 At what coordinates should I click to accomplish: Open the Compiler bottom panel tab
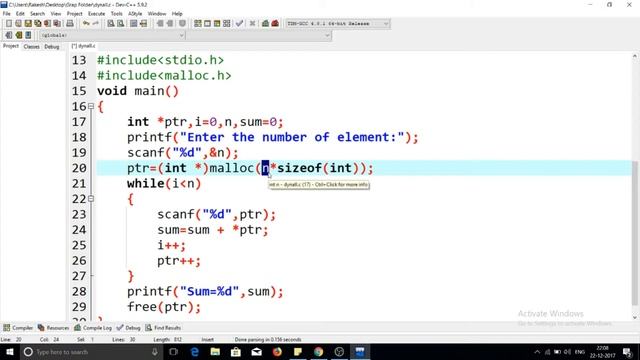[18, 328]
